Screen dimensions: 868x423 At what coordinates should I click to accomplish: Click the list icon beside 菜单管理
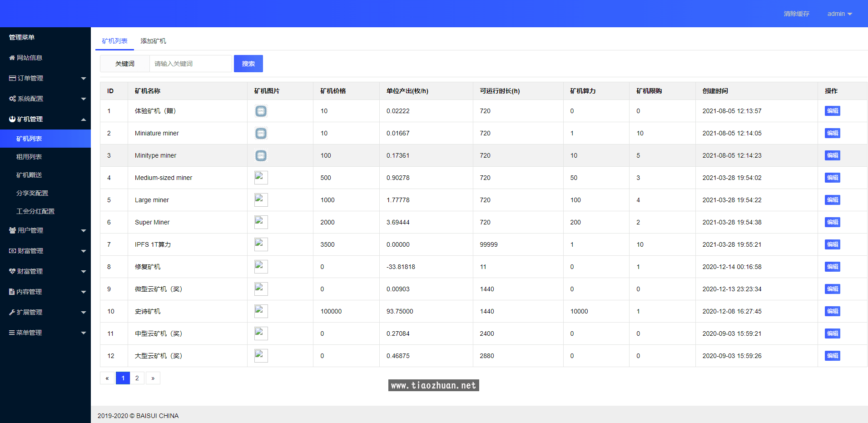point(12,333)
